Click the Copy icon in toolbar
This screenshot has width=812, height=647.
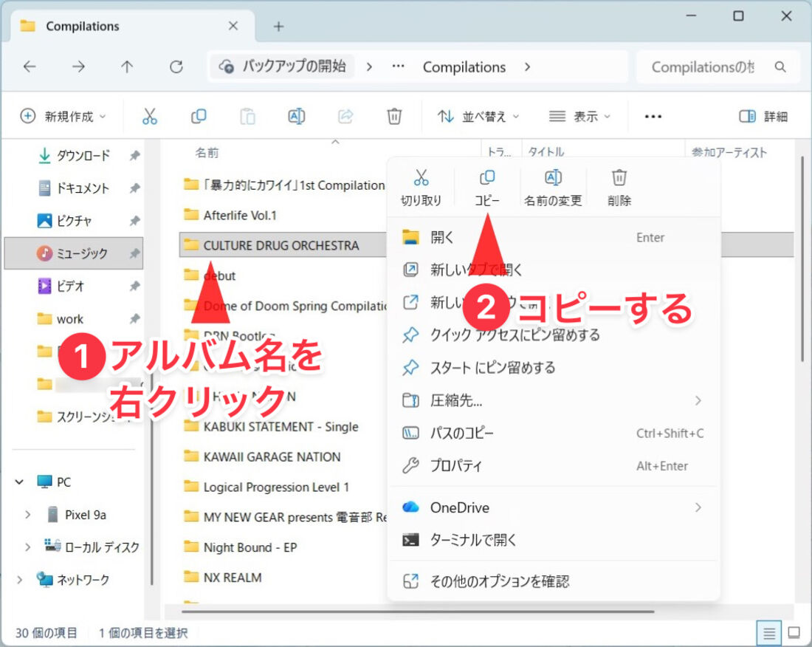point(199,116)
